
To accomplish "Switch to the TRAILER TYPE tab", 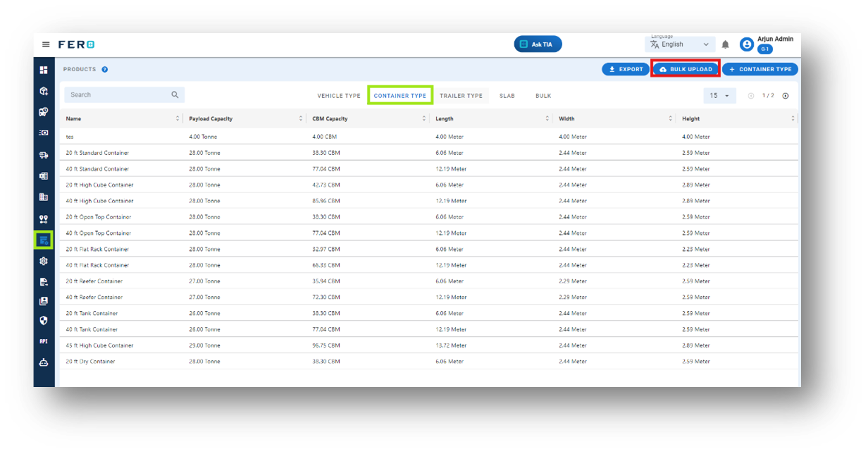I will [x=461, y=96].
